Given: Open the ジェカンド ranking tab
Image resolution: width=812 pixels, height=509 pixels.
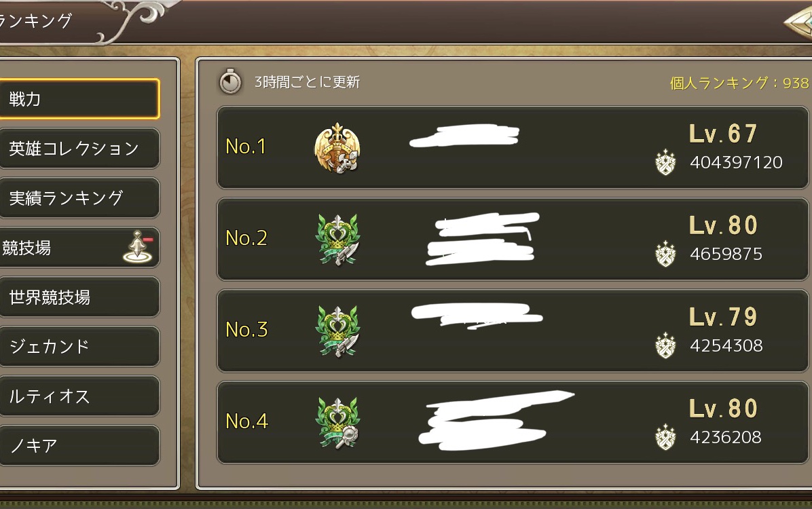Looking at the screenshot, I should (79, 346).
